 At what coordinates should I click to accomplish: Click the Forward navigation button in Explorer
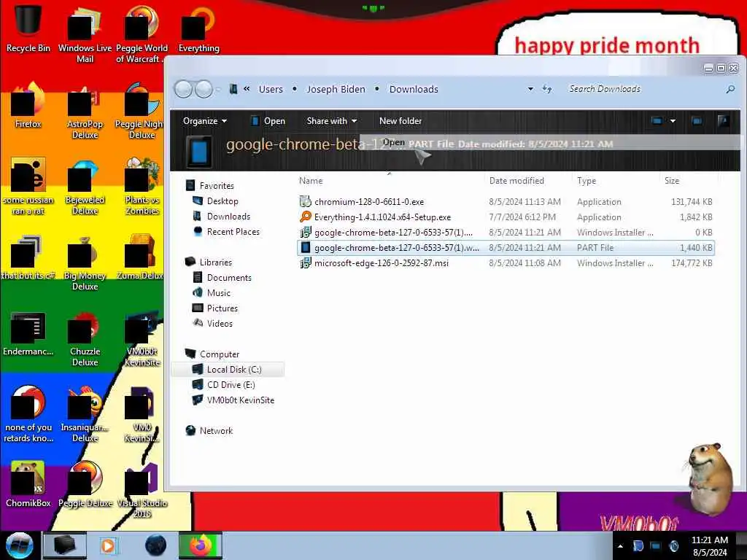(x=204, y=89)
